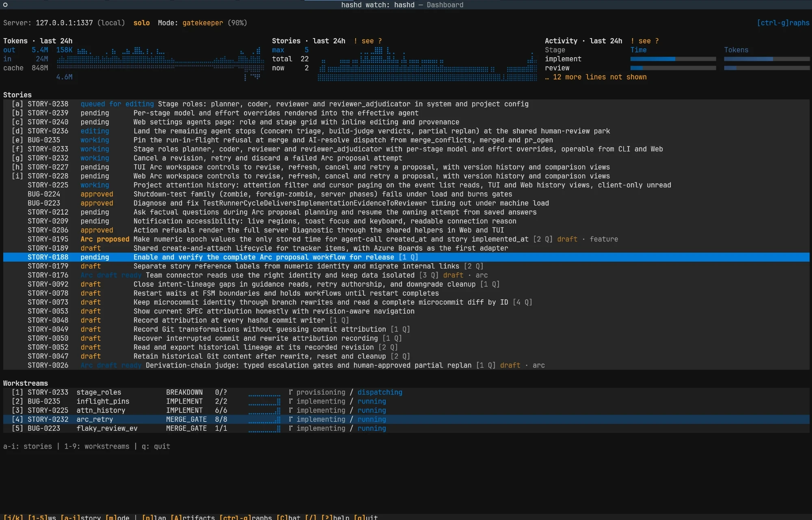Open workstream [3] STORY-0225 attn_history
The image size is (812, 520).
(x=406, y=410)
